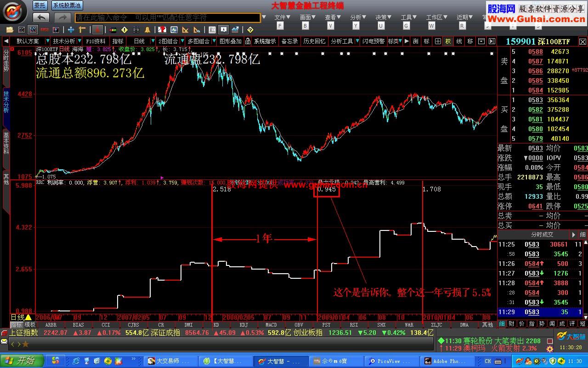This screenshot has width=588, height=368.
Task: Click the back arrow navigation button
Action: click(41, 17)
